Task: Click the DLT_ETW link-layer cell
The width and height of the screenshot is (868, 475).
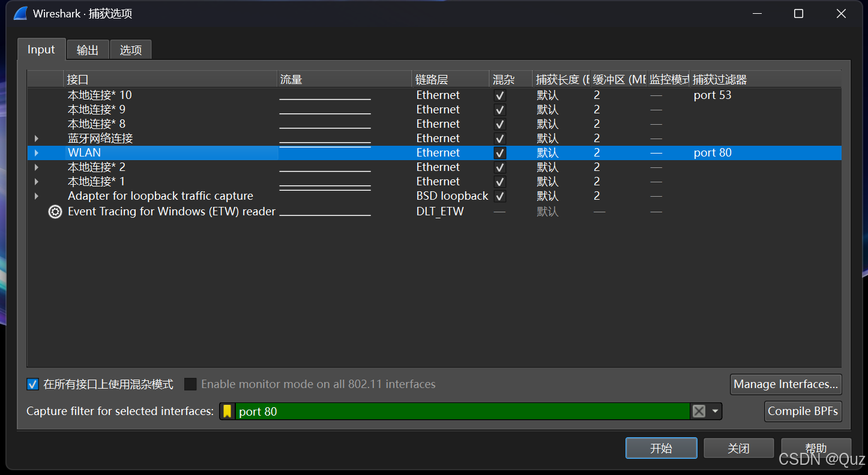Action: 440,212
